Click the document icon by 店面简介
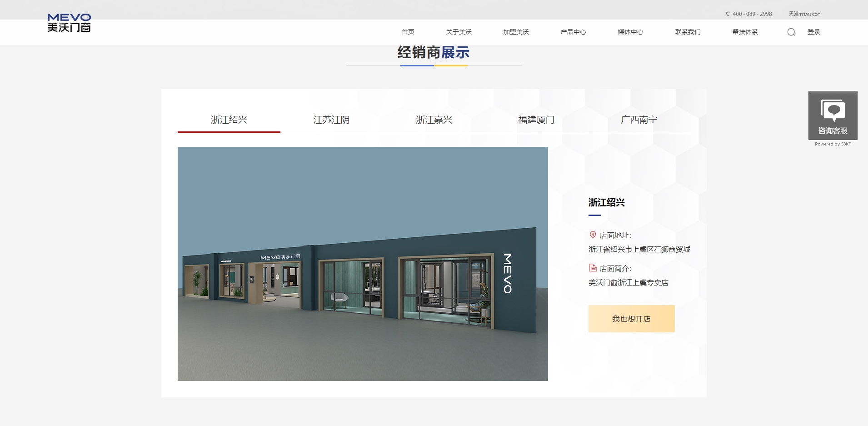 point(593,268)
